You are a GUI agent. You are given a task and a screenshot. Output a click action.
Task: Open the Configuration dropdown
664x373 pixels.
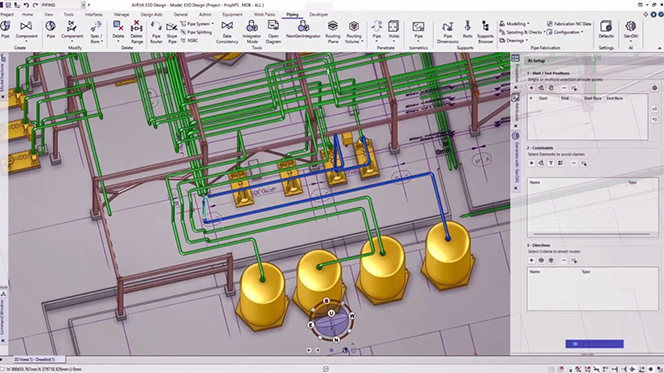(565, 32)
